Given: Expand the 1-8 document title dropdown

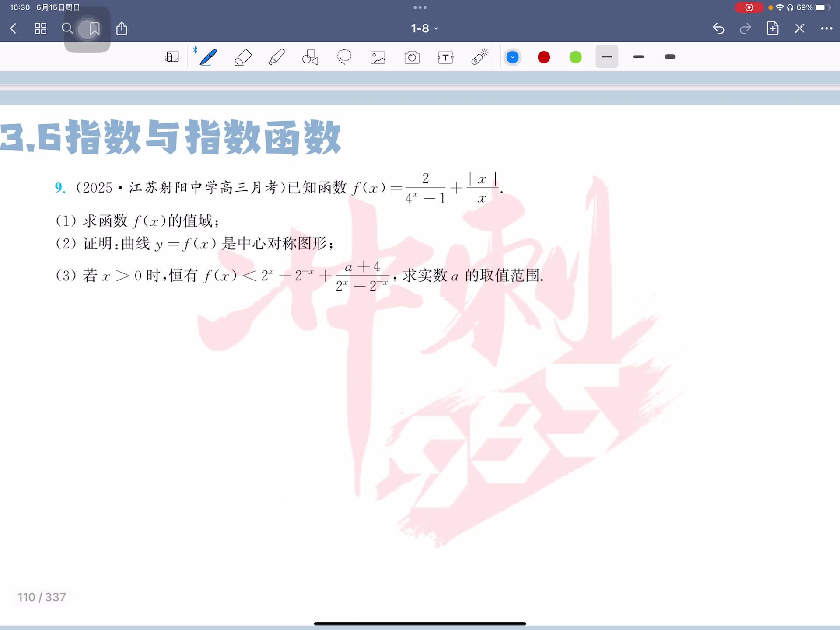Looking at the screenshot, I should (424, 28).
